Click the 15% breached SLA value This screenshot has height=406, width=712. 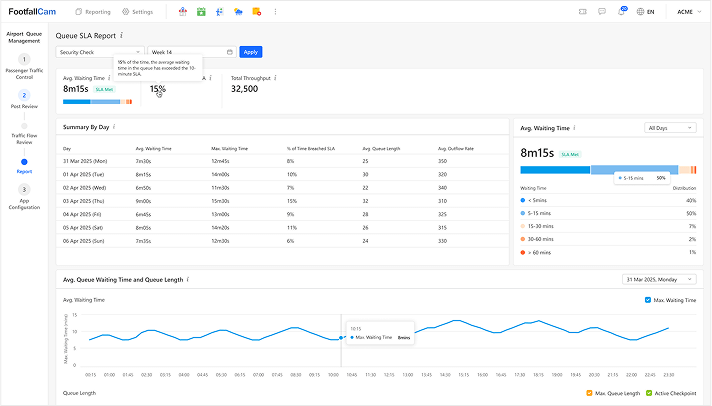tap(158, 89)
